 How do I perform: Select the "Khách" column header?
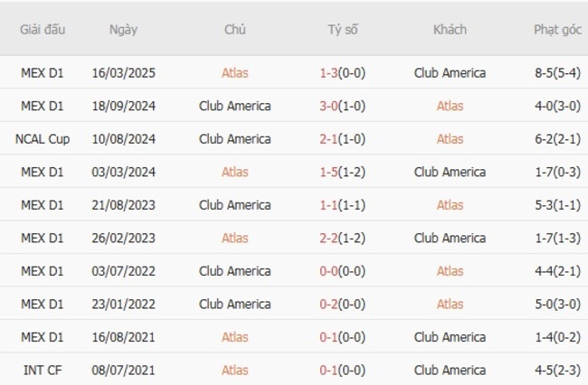click(x=450, y=30)
